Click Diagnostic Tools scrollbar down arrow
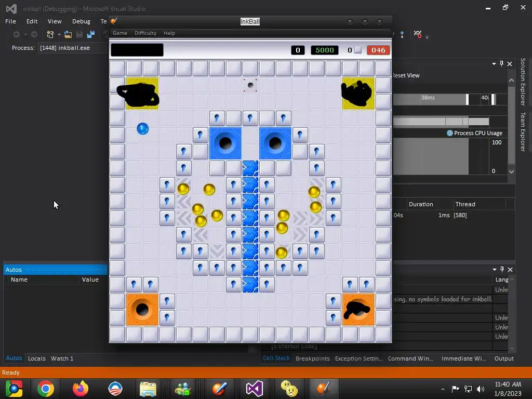 coord(511,171)
